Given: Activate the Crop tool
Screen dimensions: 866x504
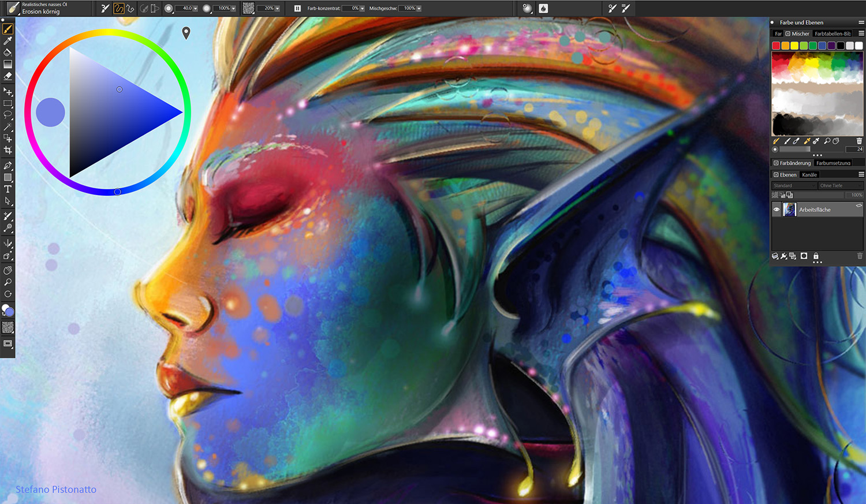Looking at the screenshot, I should tap(8, 150).
